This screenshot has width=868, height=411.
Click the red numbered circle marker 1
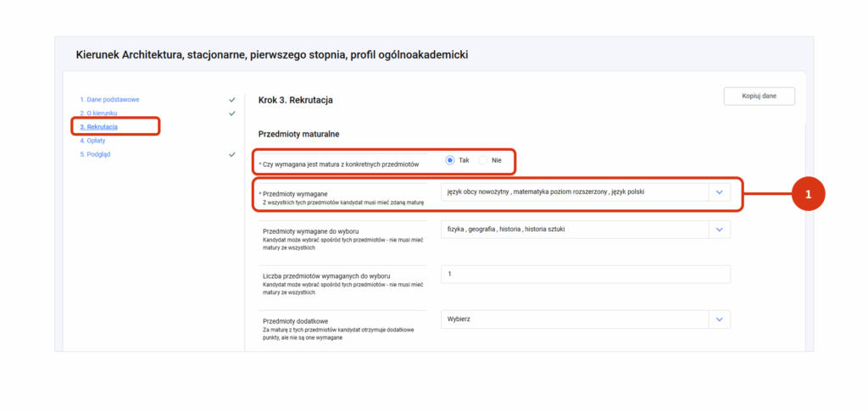coord(807,194)
